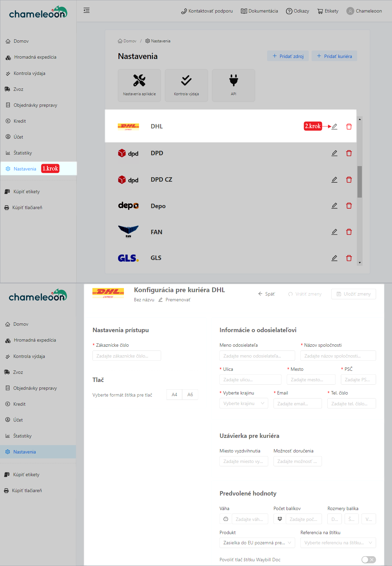Select A4 label print format
The image size is (392, 566).
coord(174,395)
